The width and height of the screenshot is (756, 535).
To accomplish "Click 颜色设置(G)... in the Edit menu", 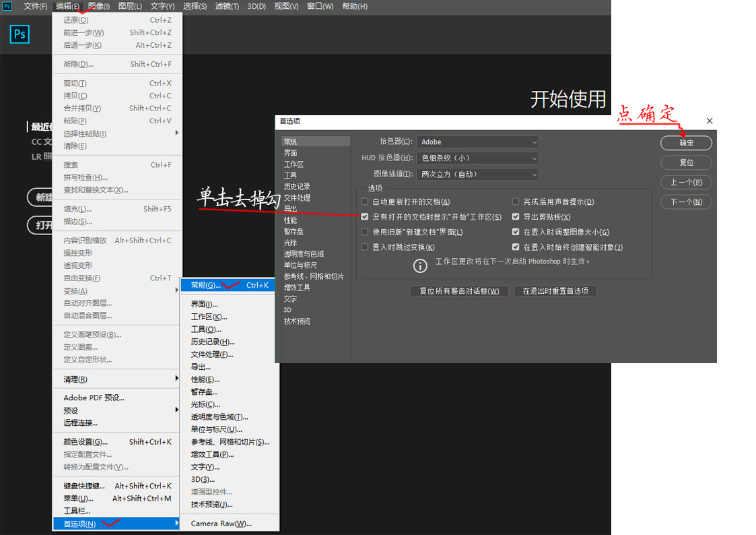I will pos(117,442).
